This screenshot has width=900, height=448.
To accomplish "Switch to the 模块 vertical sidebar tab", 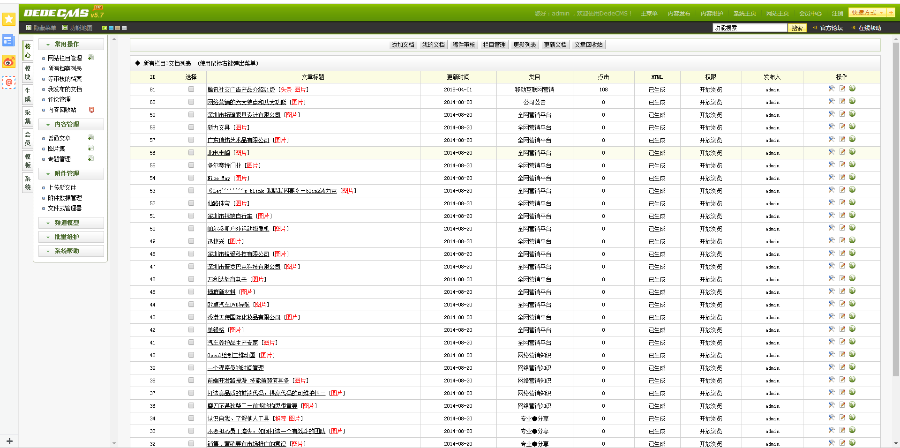I will coord(27,73).
